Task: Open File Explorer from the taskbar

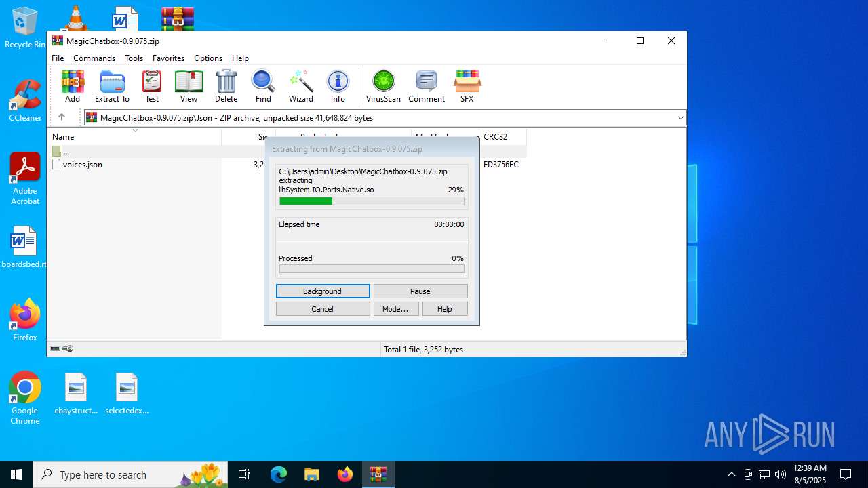Action: (312, 474)
